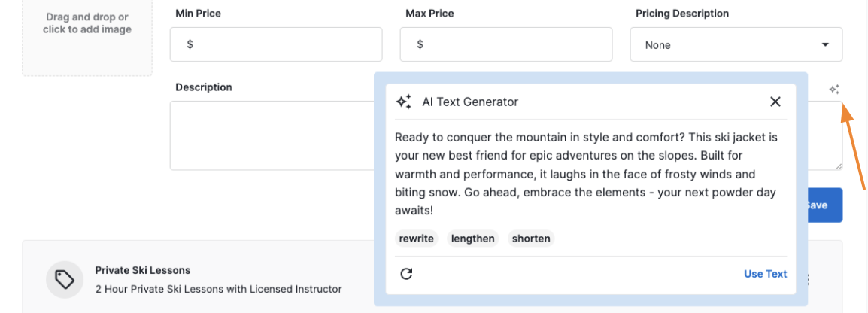This screenshot has height=313, width=868.
Task: Focus the Max Price input field
Action: 505,45
